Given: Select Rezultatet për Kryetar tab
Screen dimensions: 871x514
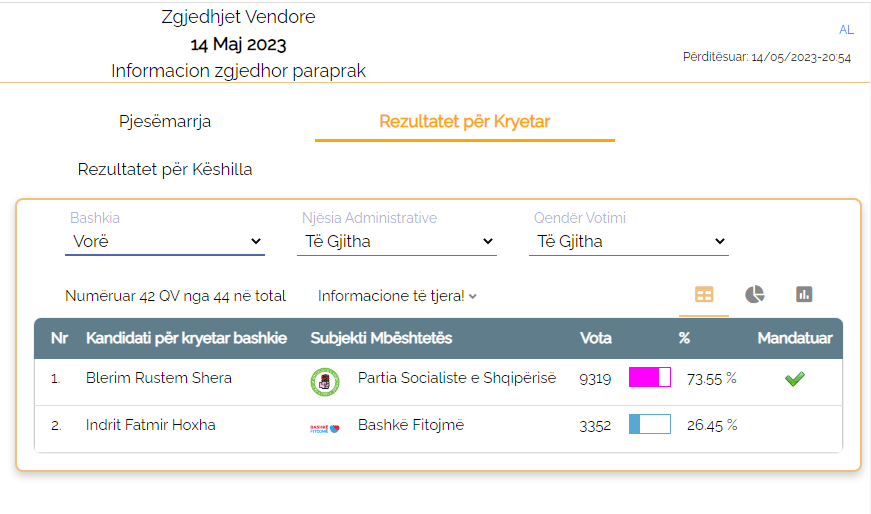Looking at the screenshot, I should click(465, 122).
